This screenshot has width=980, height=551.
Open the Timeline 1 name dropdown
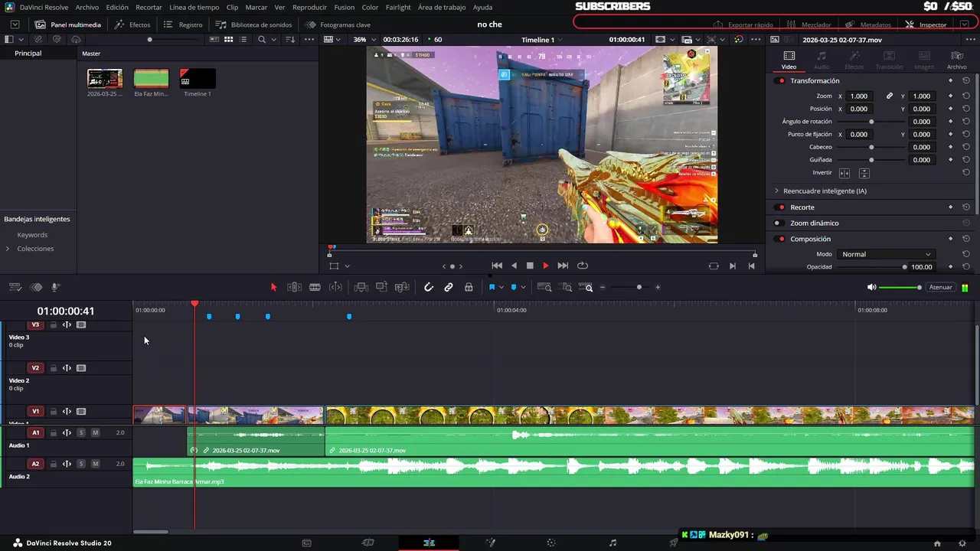pos(541,39)
